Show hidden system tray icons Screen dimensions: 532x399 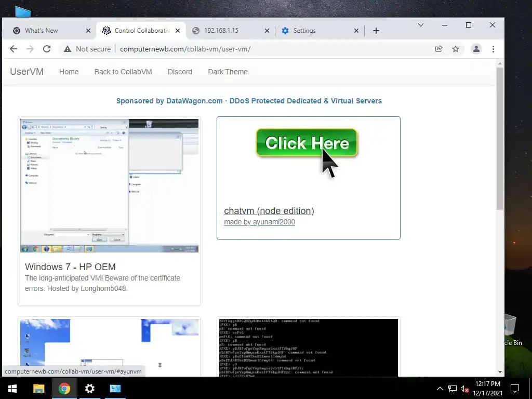(440, 389)
